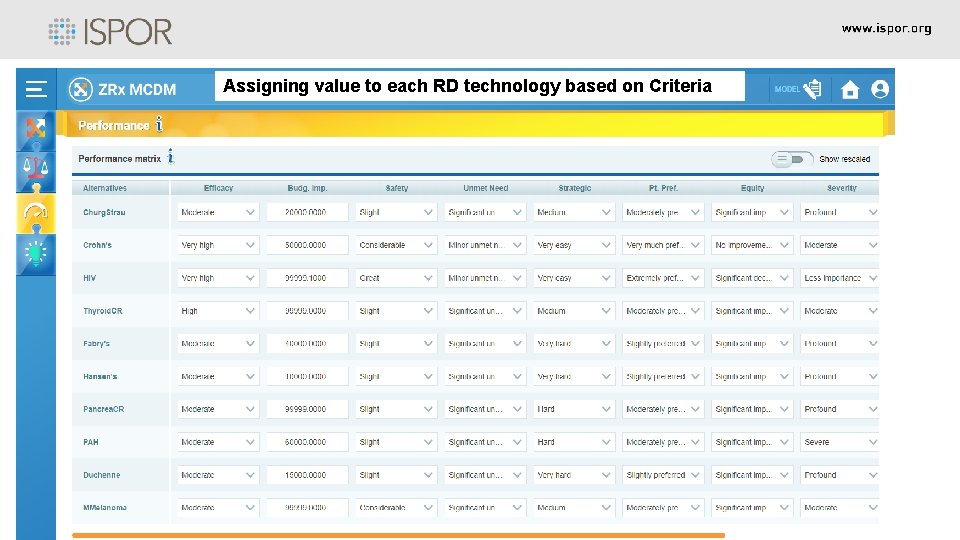Go to the home page icon
The height and width of the screenshot is (540, 960).
pos(850,90)
